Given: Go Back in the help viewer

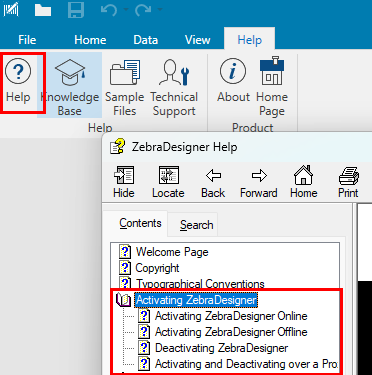Looking at the screenshot, I should tap(213, 182).
